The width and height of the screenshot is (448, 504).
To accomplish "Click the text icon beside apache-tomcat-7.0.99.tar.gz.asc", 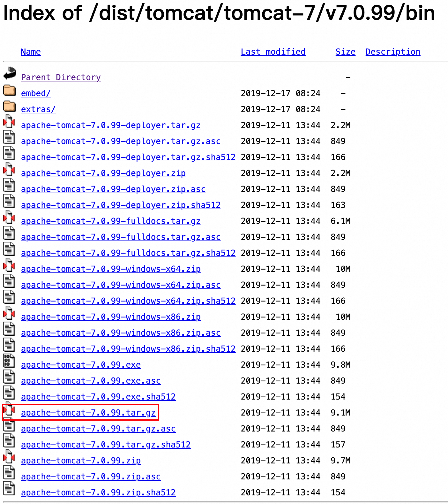I will point(9,425).
